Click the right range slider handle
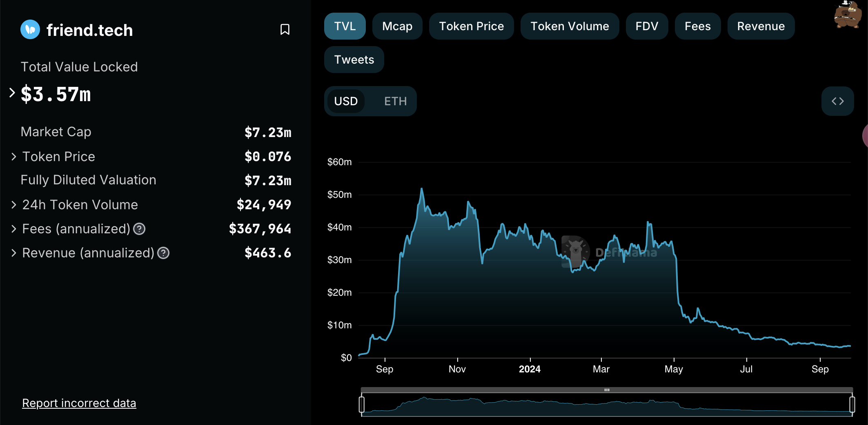 point(852,405)
